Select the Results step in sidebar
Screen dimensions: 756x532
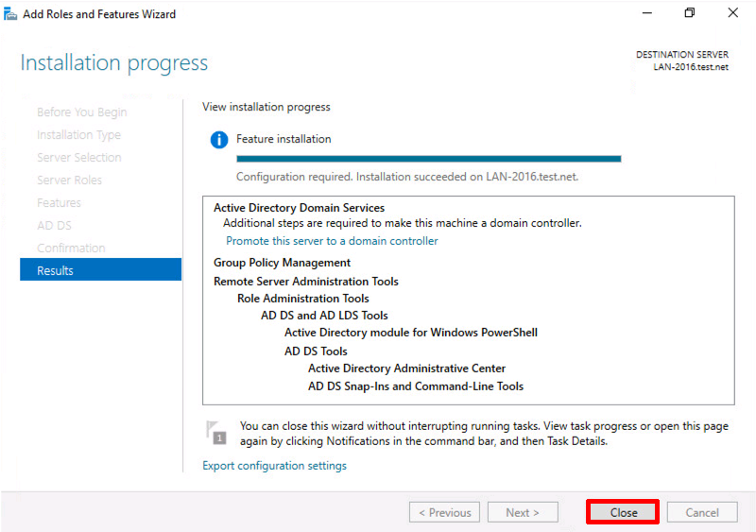101,269
